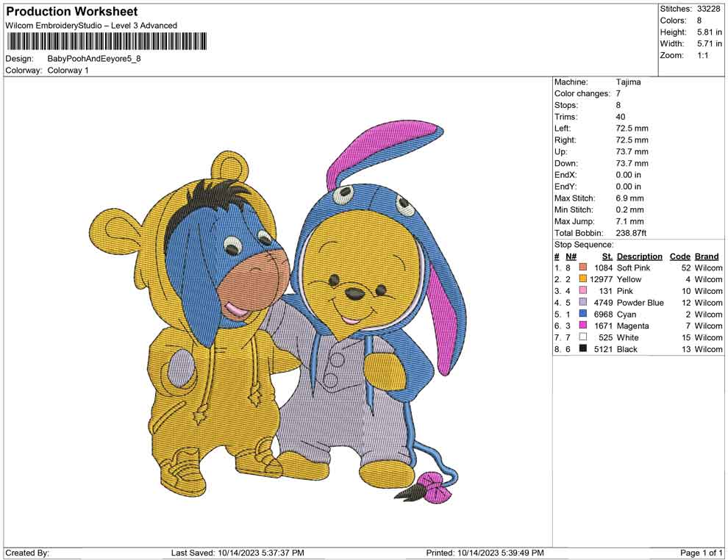Click the Max Jump value '7.1 mm'
728x560 pixels.
point(628,221)
